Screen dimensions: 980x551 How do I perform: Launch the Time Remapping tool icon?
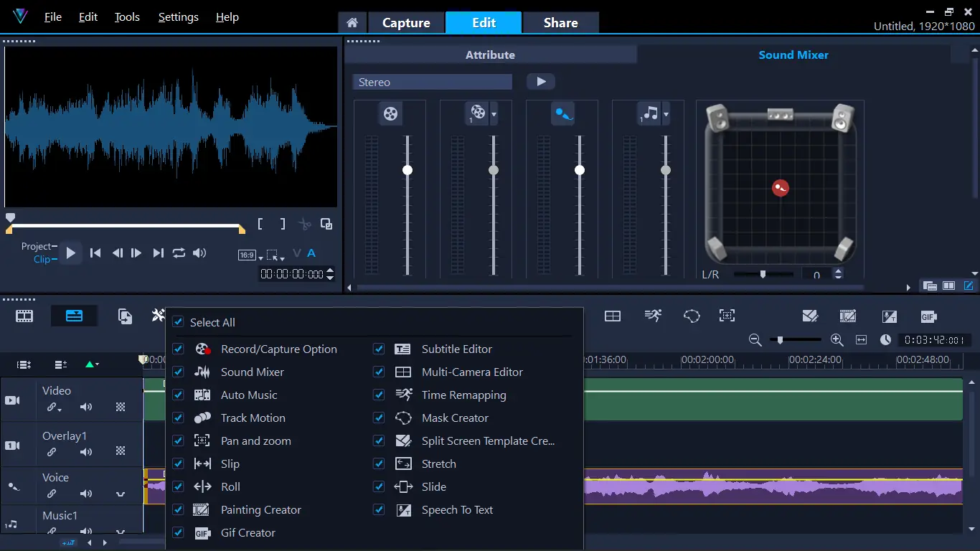pyautogui.click(x=653, y=316)
